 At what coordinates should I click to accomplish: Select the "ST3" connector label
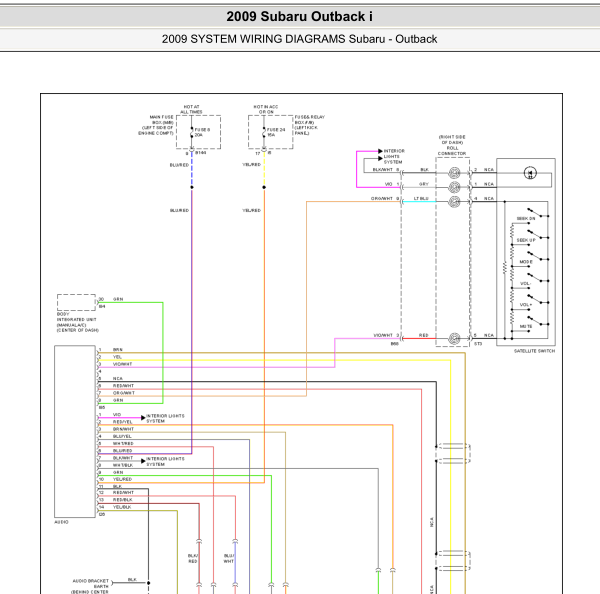click(478, 344)
